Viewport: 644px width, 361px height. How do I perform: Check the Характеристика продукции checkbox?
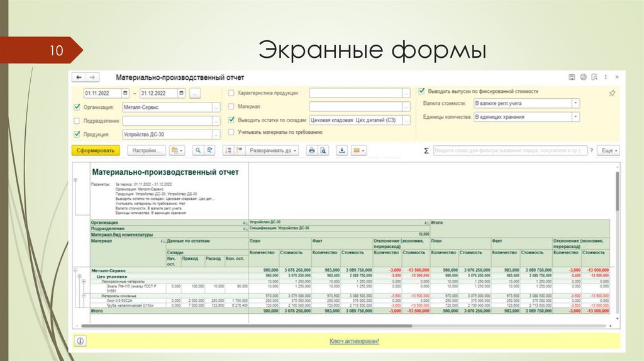231,93
